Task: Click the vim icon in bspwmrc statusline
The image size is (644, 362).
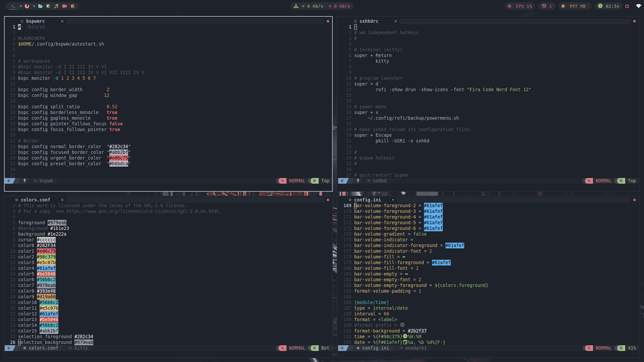Action: click(x=9, y=181)
